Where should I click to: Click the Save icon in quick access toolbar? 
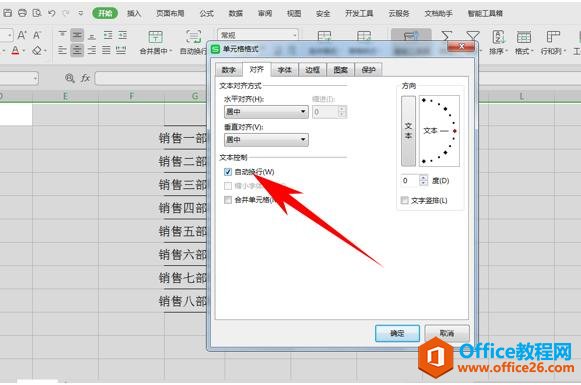click(7, 13)
